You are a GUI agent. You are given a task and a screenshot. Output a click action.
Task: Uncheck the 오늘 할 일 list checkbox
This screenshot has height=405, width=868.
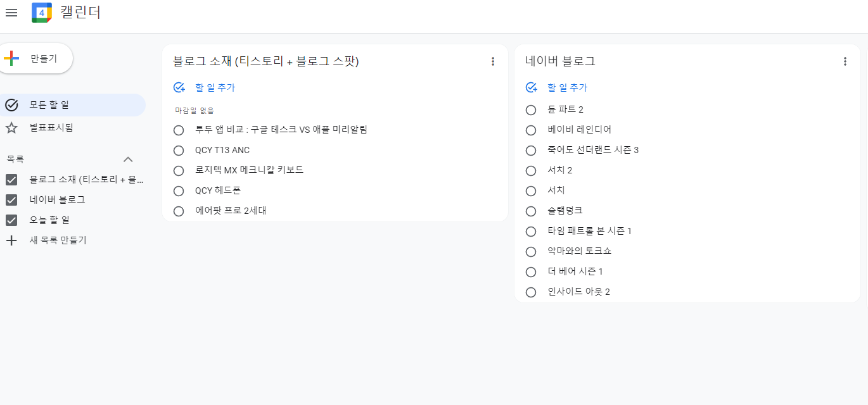point(11,220)
